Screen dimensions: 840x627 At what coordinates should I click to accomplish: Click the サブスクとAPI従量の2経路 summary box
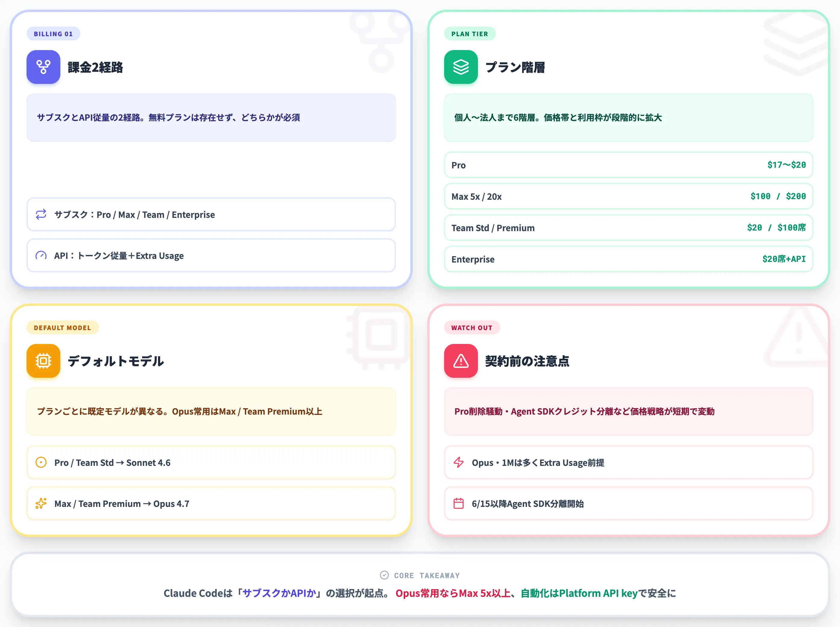click(211, 118)
